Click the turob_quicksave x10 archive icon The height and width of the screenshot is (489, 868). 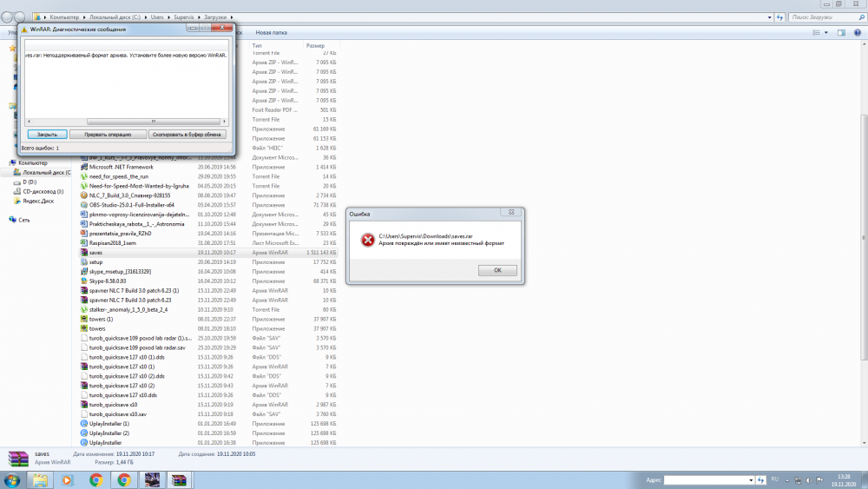point(84,405)
